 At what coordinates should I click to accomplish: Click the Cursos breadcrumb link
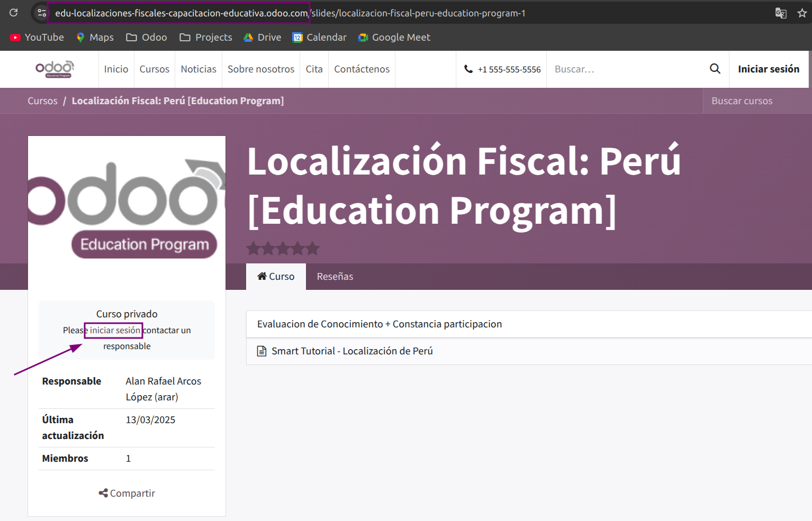[43, 101]
